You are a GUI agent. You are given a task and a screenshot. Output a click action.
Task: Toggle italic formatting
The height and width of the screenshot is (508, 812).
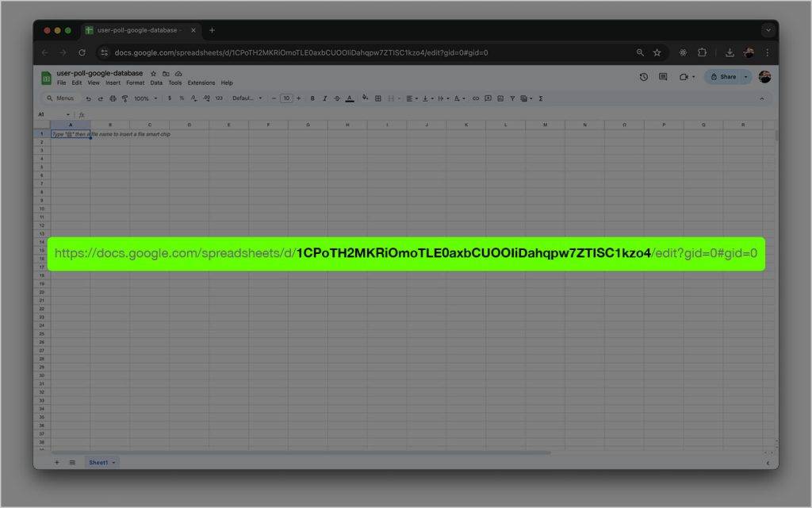tap(324, 98)
